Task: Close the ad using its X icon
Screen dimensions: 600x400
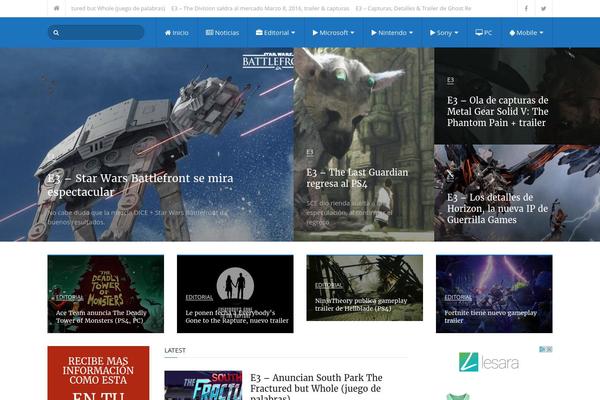Action: [549, 349]
